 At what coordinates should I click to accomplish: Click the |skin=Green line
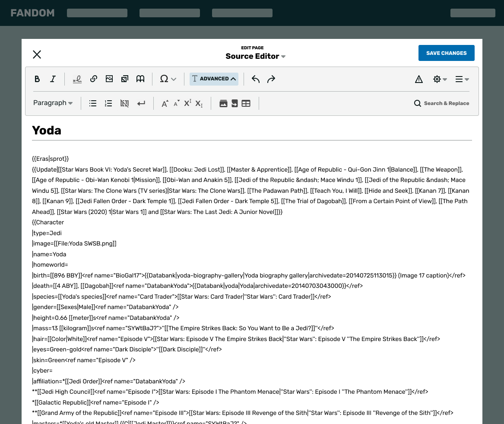pos(84,360)
